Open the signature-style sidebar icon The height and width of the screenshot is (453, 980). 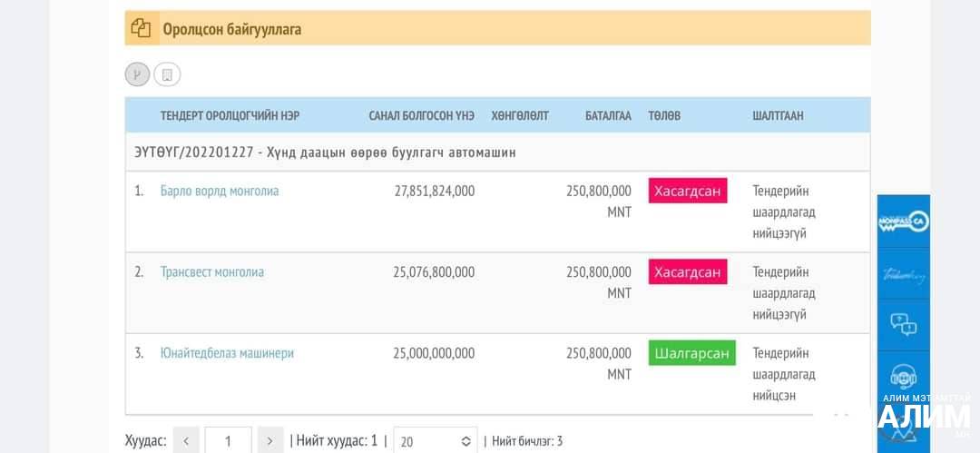click(x=904, y=274)
